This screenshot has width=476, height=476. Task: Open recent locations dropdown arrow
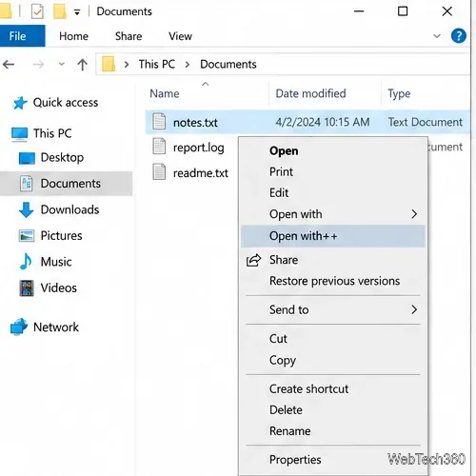[x=62, y=65]
